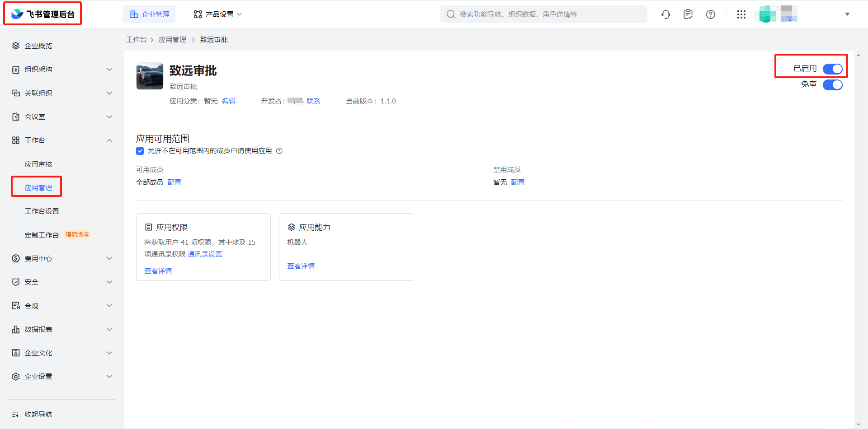Open the 企业概览 overview section
Screen dimensions: 868x429
coord(38,45)
